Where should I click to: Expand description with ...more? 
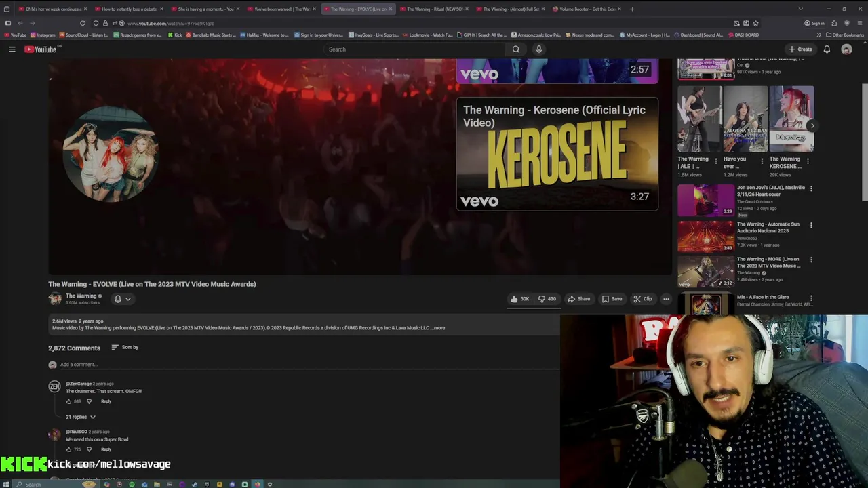point(438,328)
